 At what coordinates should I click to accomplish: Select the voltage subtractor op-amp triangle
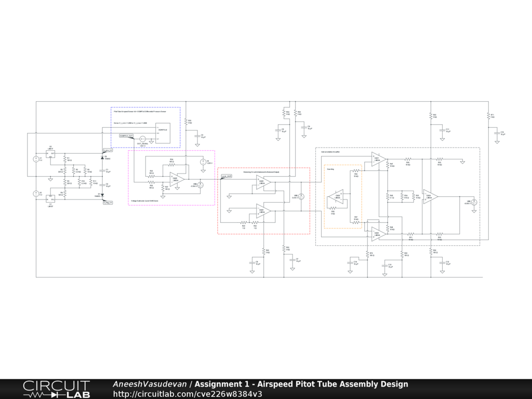coord(177,179)
